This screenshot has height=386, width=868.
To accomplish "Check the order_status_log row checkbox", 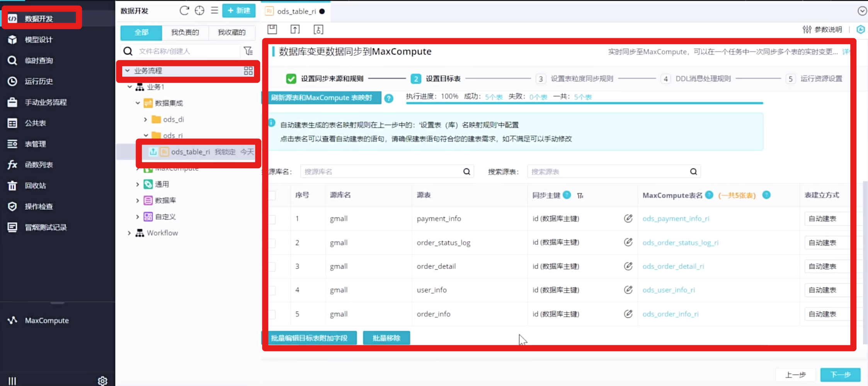I will pyautogui.click(x=272, y=243).
